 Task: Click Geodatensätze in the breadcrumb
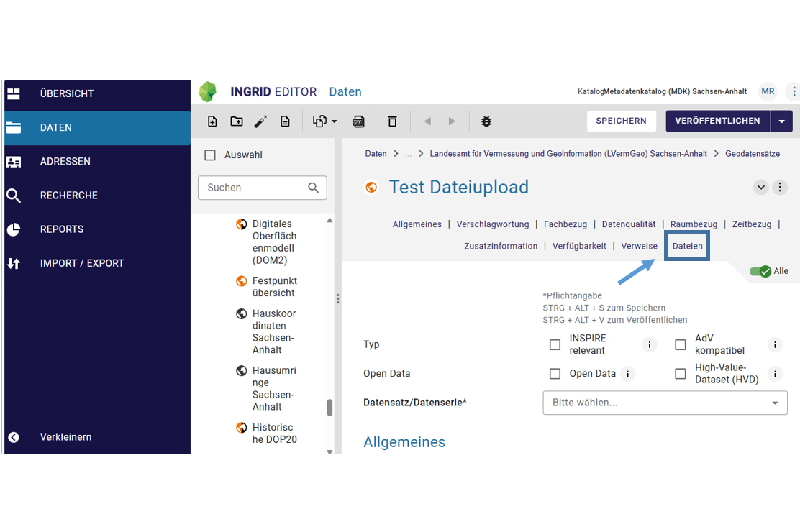tap(752, 154)
